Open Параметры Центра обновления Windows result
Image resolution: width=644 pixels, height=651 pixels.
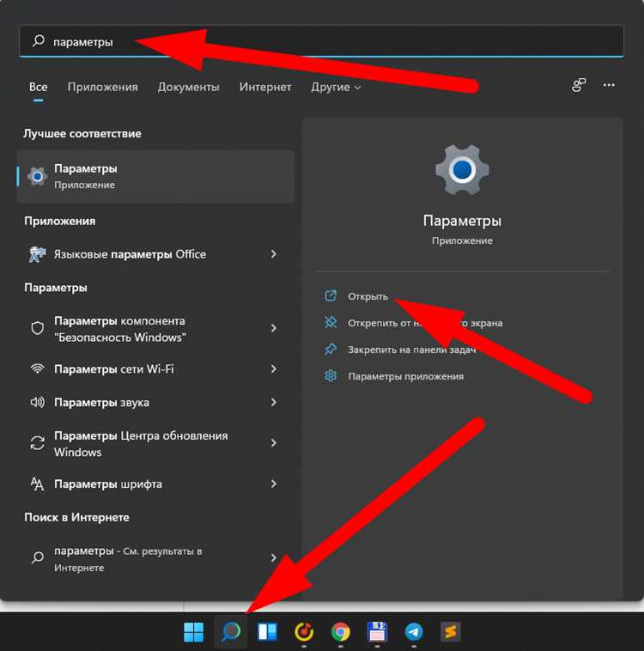[x=154, y=443]
